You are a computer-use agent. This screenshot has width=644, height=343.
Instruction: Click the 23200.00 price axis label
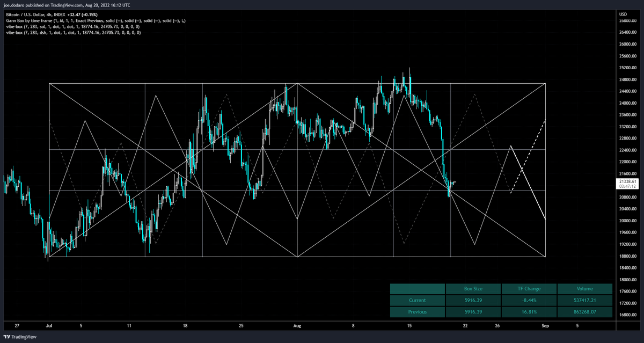click(x=628, y=127)
